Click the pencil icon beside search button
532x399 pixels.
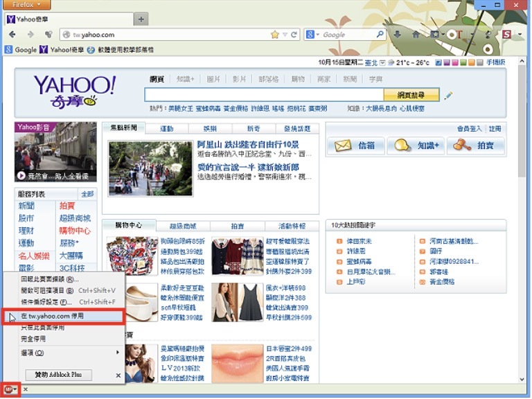(448, 96)
